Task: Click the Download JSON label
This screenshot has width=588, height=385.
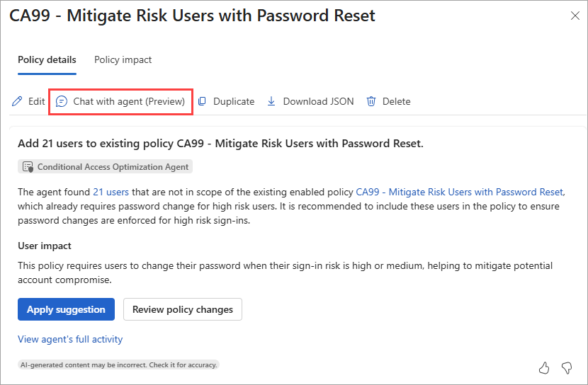Action: [318, 101]
